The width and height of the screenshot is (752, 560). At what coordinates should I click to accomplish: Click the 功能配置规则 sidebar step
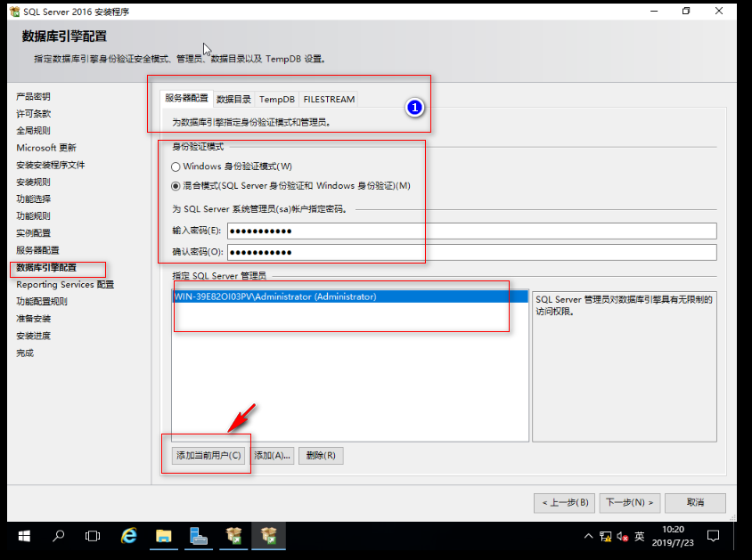42,301
